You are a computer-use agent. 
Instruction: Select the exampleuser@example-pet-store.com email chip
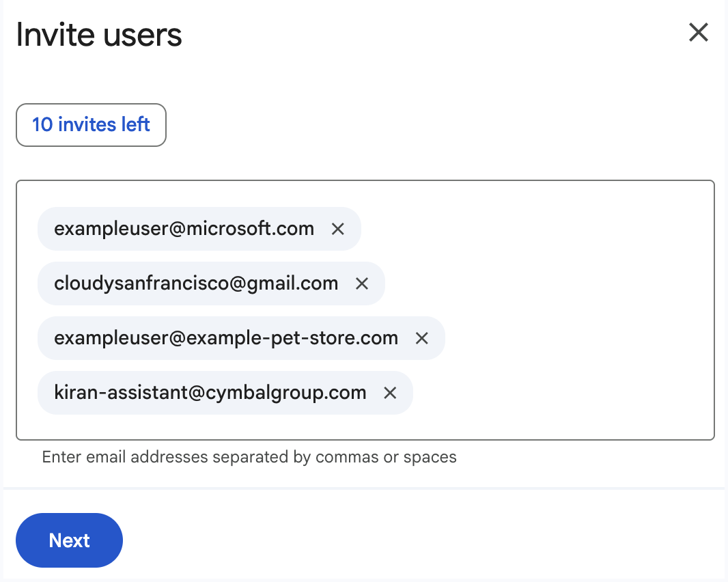pyautogui.click(x=225, y=338)
